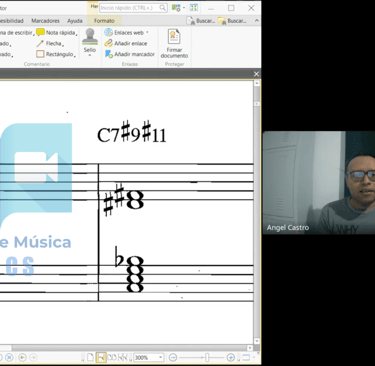
Task: Click the zoom slider handle
Action: click(207, 358)
